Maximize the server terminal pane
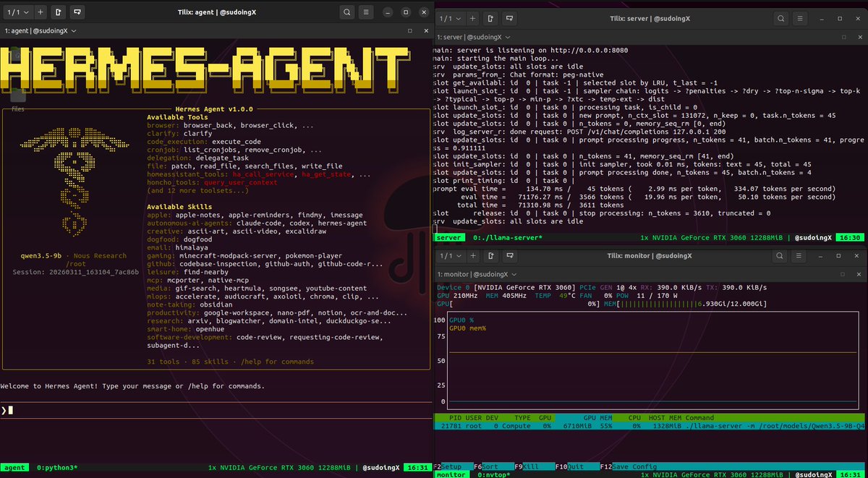This screenshot has height=478, width=868. pyautogui.click(x=843, y=37)
